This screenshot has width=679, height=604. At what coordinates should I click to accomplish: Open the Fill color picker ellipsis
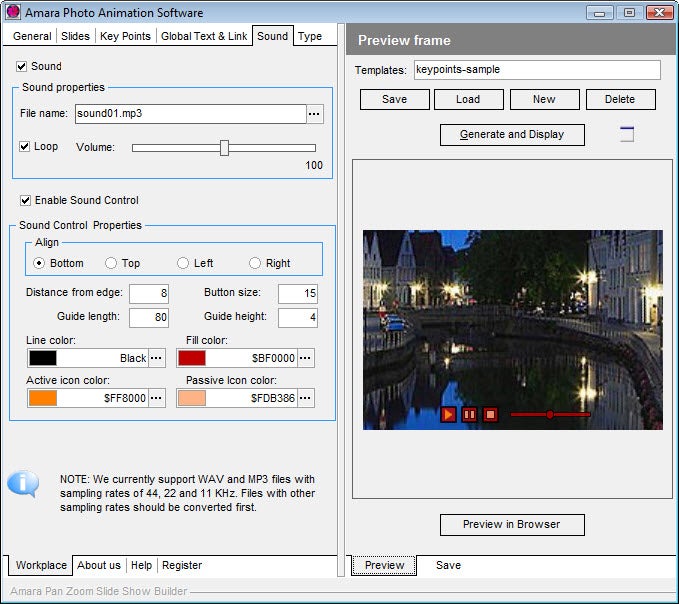(306, 358)
